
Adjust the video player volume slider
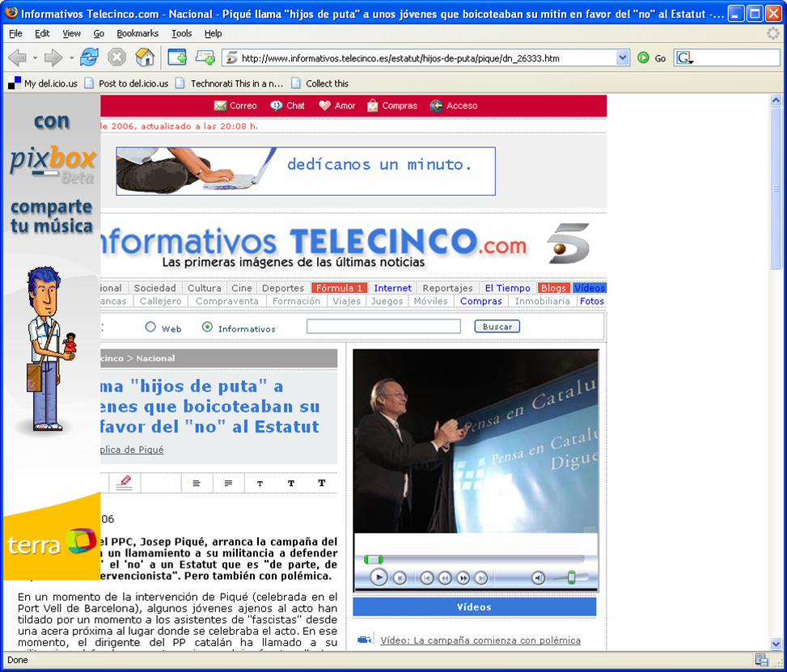(x=571, y=577)
